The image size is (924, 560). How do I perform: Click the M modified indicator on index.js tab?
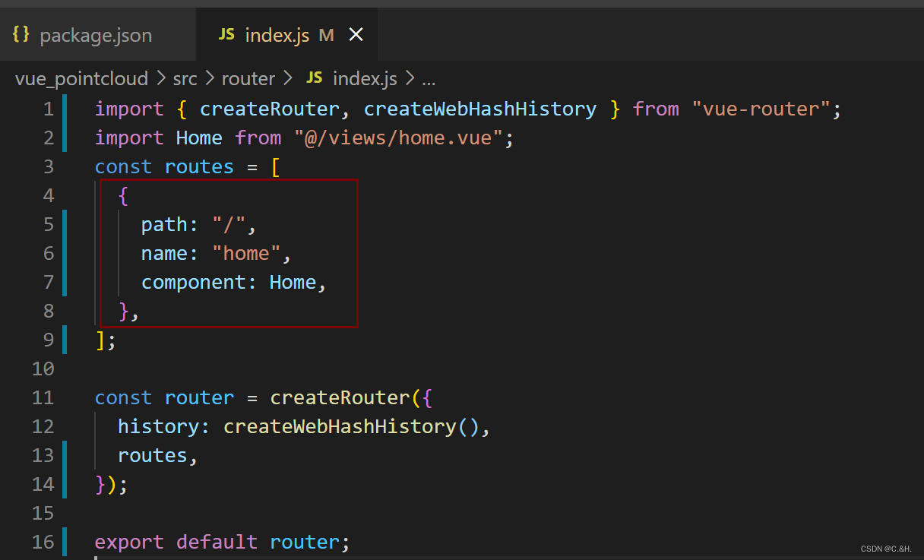pyautogui.click(x=326, y=35)
